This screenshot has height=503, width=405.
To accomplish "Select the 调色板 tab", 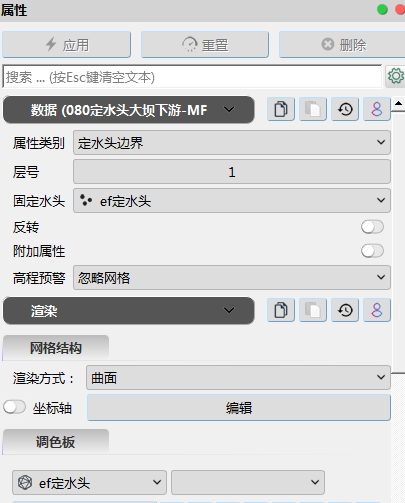I will (x=56, y=442).
